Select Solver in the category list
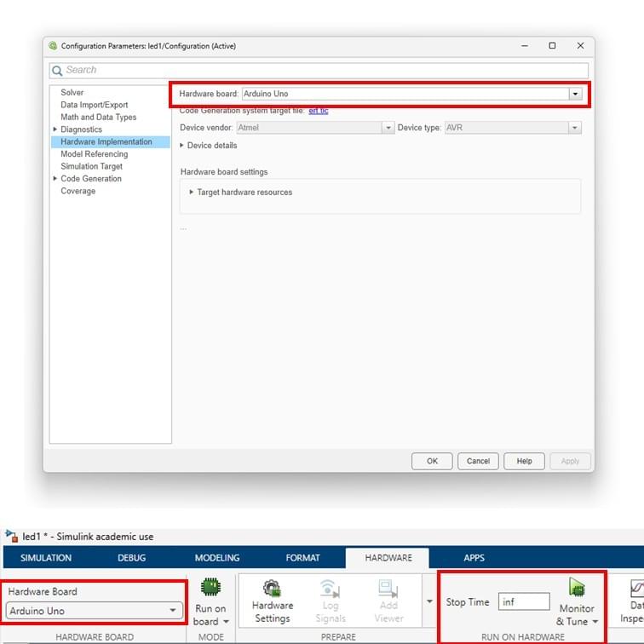This screenshot has width=644, height=644. (72, 92)
